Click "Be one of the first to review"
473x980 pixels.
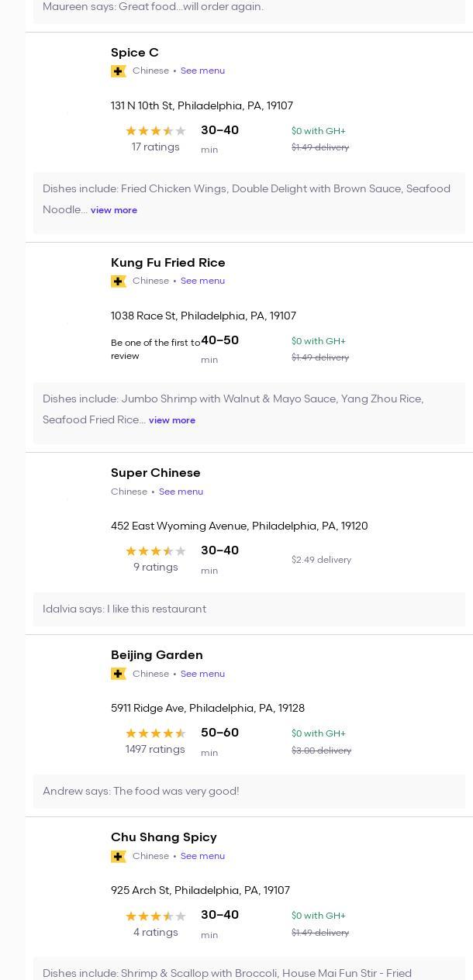(x=155, y=350)
